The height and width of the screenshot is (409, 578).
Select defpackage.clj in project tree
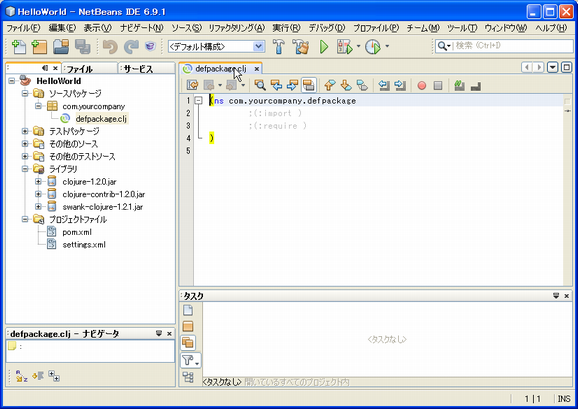point(101,119)
